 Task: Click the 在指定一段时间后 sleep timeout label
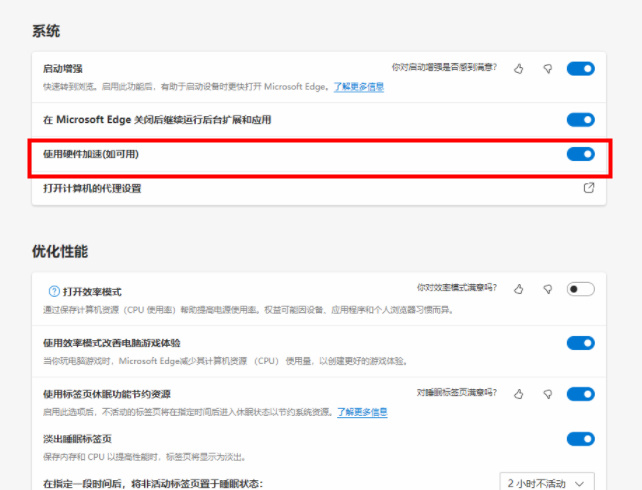coord(153,483)
